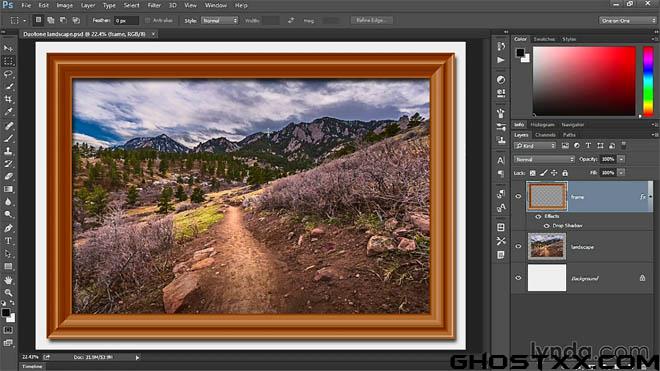This screenshot has width=660, height=371.
Task: Select the Clone Stamp tool
Action: (8, 151)
